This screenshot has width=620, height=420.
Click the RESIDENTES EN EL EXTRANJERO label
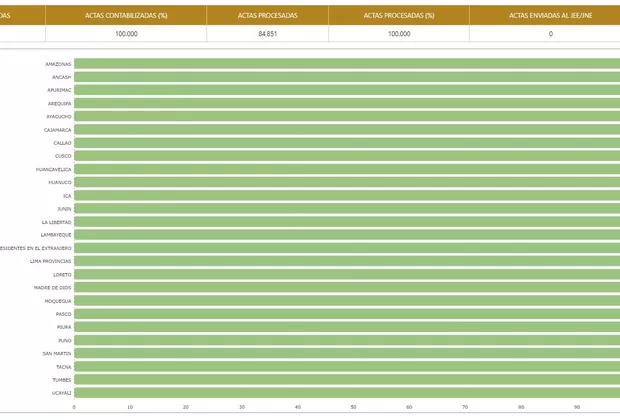[35, 248]
